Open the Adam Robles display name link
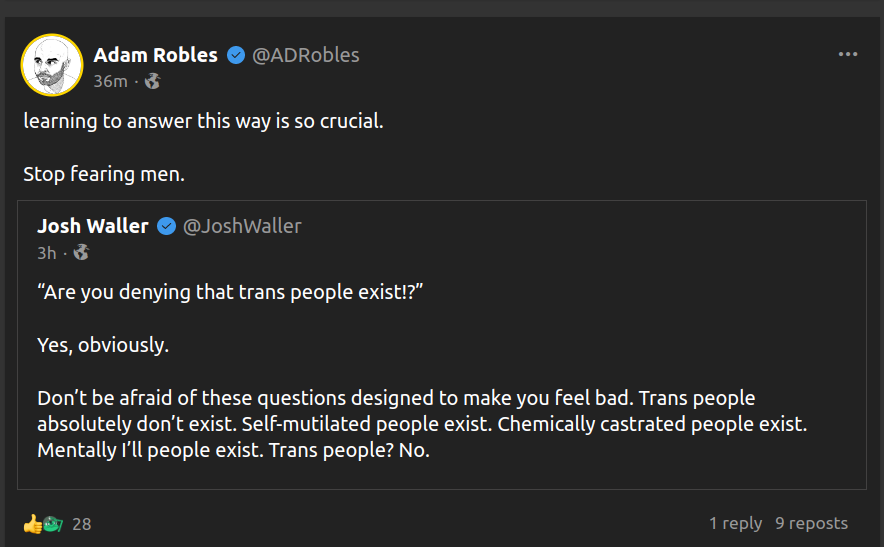The width and height of the screenshot is (884, 547). (x=155, y=55)
